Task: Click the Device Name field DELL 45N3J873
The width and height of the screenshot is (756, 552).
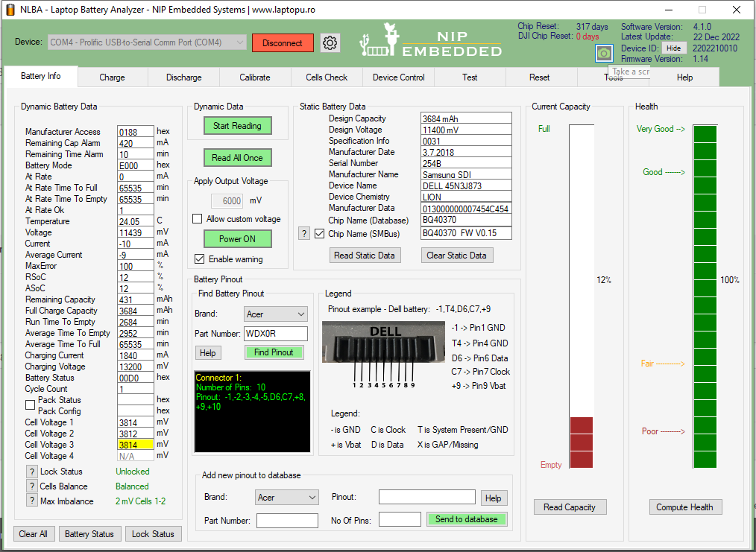Action: [x=466, y=185]
